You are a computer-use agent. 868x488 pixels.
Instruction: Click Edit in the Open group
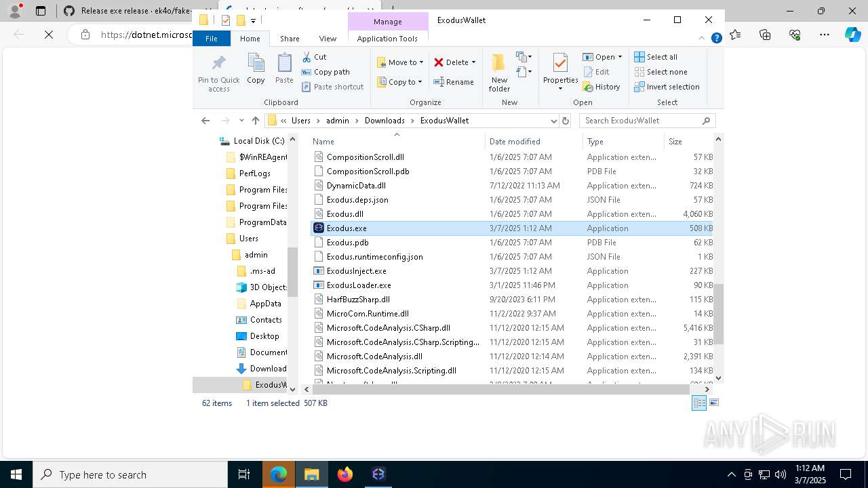(x=596, y=72)
